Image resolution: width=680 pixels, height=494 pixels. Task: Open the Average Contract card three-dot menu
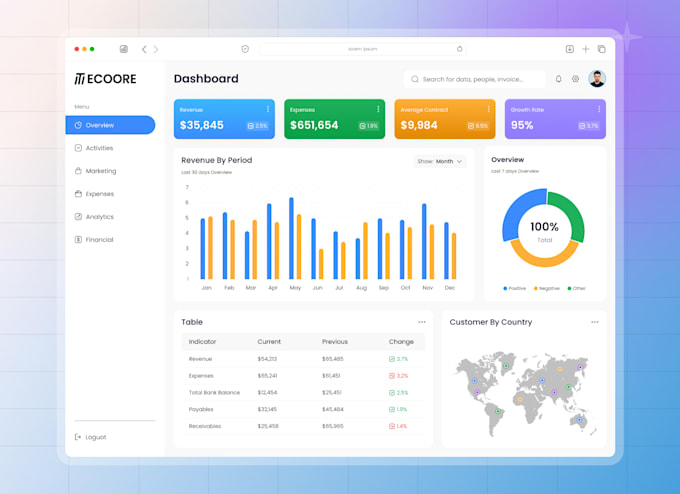pyautogui.click(x=488, y=109)
